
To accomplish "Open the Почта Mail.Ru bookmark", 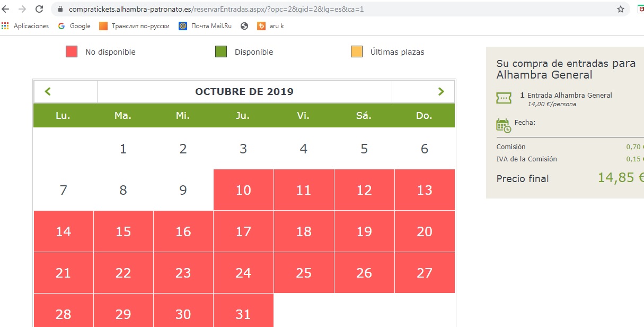I will (207, 25).
